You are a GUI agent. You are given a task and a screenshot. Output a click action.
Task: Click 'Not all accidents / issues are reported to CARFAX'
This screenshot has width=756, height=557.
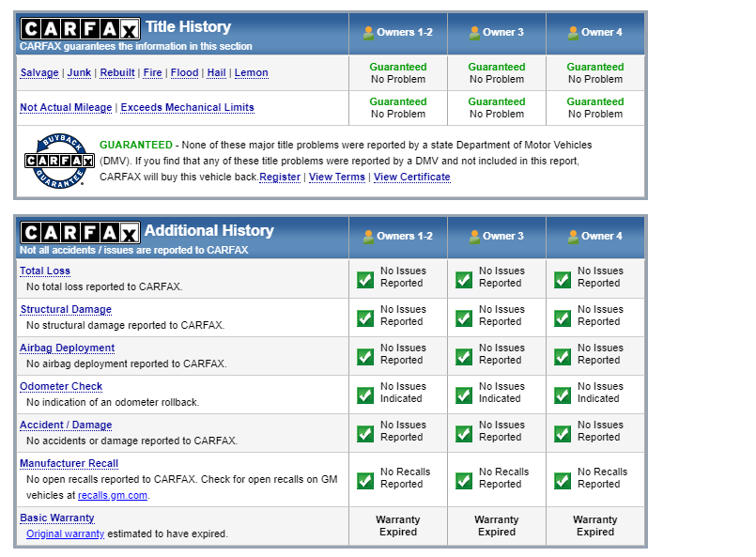click(134, 250)
